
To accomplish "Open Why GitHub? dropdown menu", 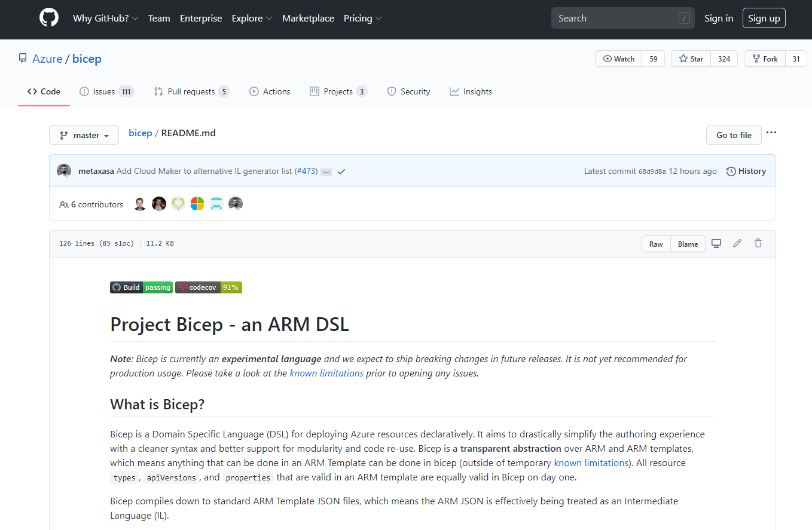I will click(x=106, y=19).
